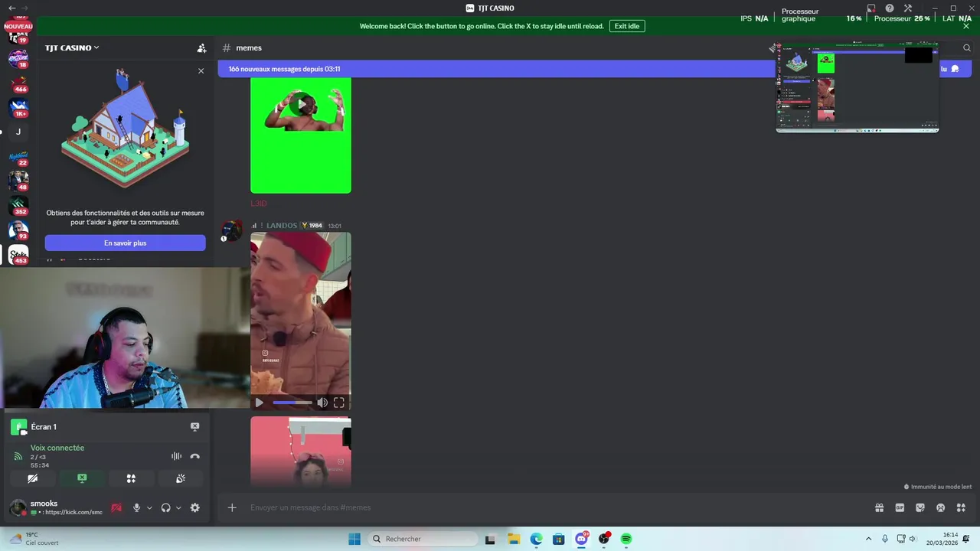Open user settings gear next to smooks
The height and width of the screenshot is (551, 980).
click(x=194, y=507)
